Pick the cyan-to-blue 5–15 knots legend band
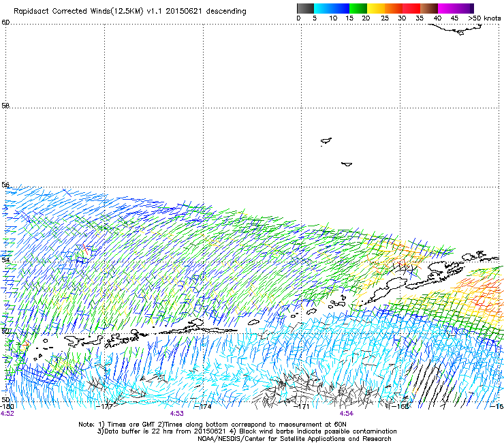504x443 pixels. (x=332, y=8)
